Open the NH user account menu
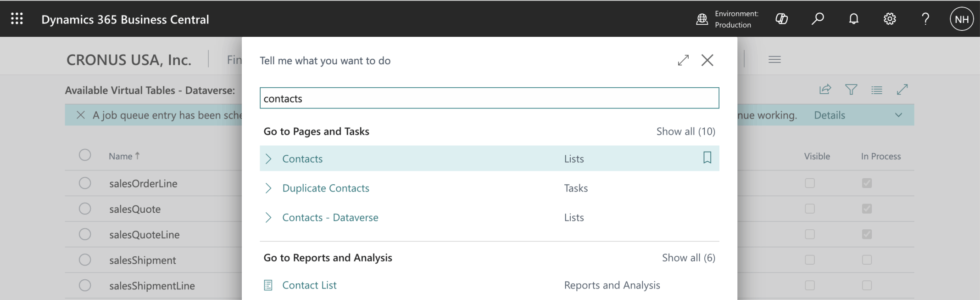 click(x=961, y=19)
